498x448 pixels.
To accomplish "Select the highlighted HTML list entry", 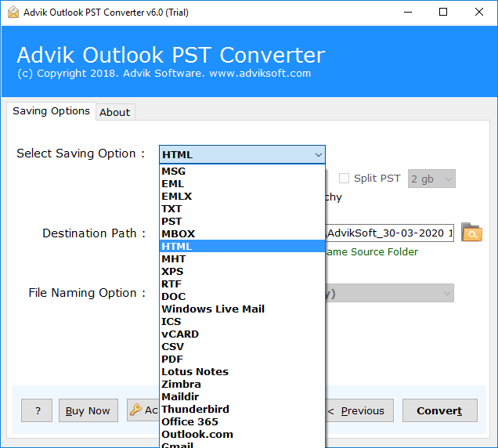I will pos(242,246).
